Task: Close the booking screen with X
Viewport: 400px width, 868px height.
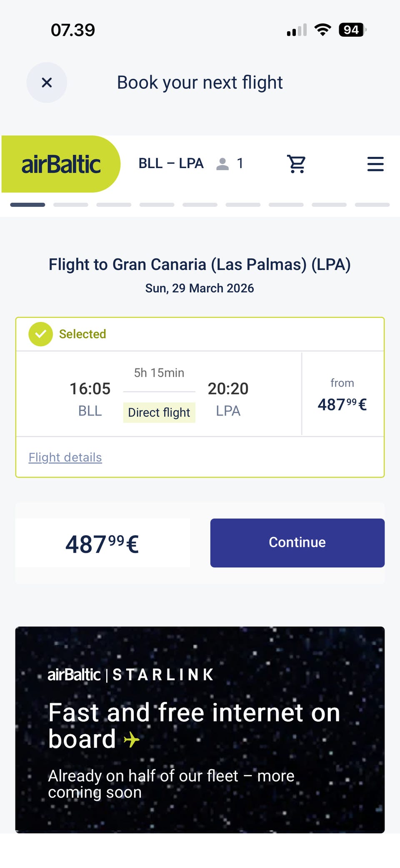Action: (47, 83)
